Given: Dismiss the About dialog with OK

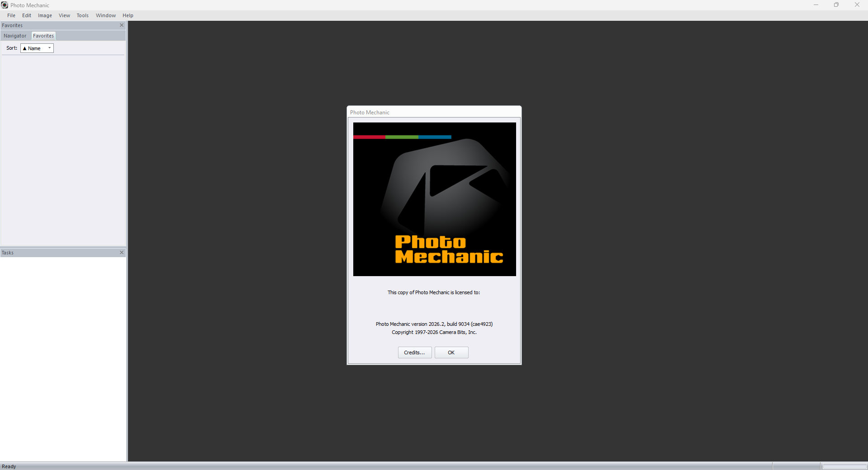Looking at the screenshot, I should (451, 352).
